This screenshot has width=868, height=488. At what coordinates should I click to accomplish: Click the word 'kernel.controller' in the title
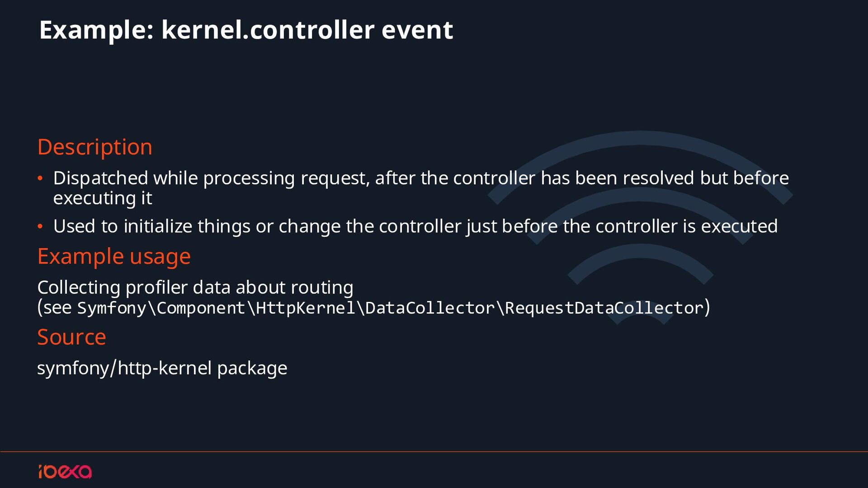[268, 30]
